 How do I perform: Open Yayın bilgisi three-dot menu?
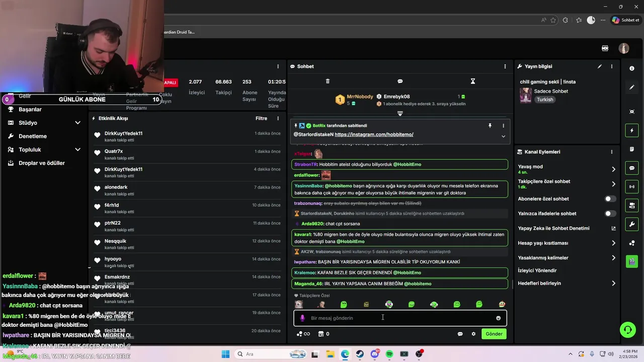point(612,66)
